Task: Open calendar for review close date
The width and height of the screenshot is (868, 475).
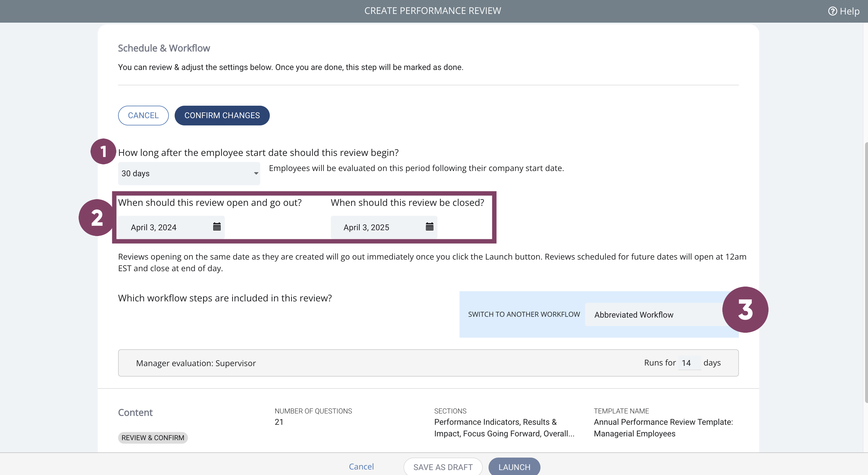Action: (429, 226)
